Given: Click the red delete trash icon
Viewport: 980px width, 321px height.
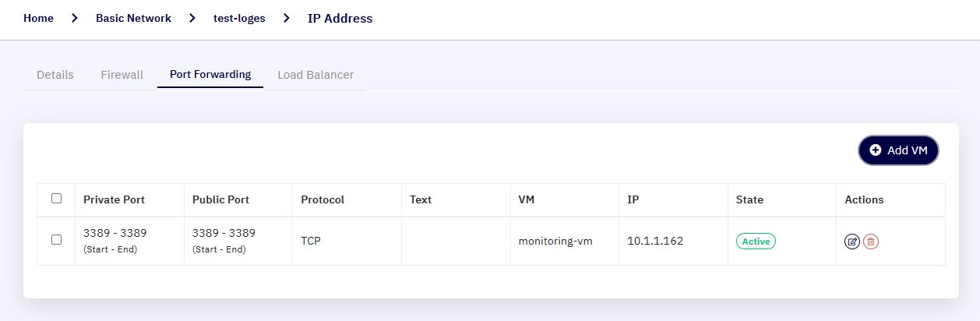Looking at the screenshot, I should click(x=871, y=242).
